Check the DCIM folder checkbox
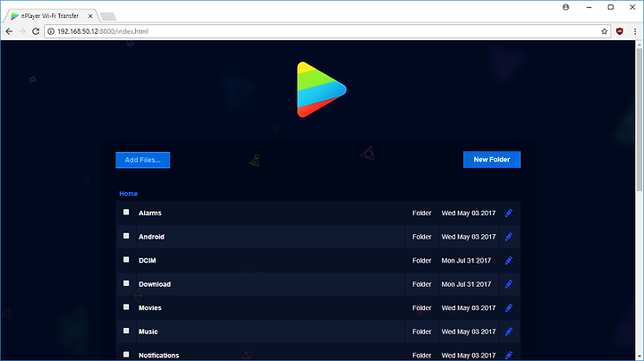Viewport: 644px width, 361px height. click(x=126, y=260)
